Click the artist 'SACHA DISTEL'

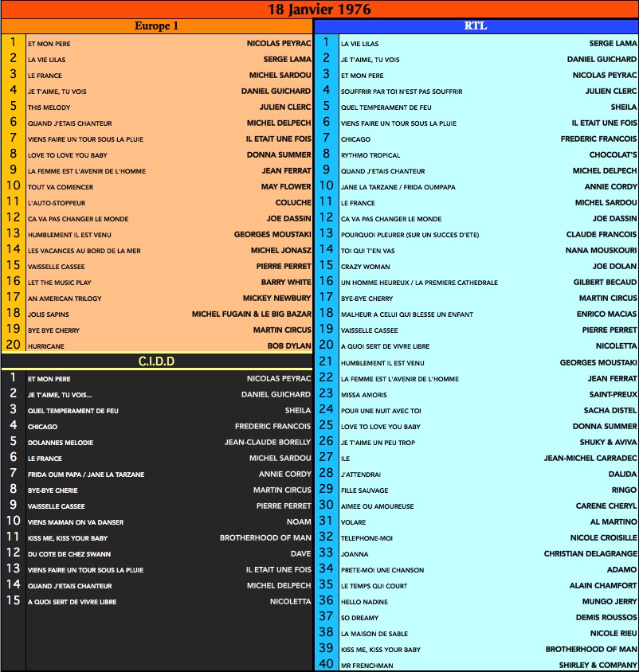[x=610, y=411]
